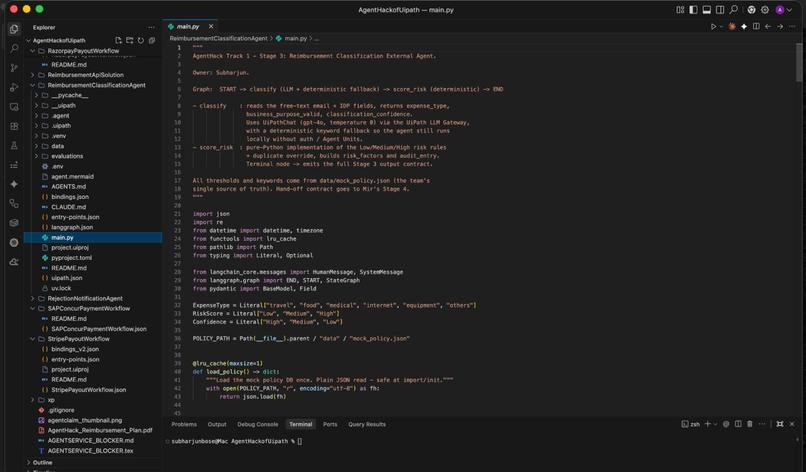806x472 pixels.
Task: Open the Extensions view in the activity bar
Action: pyautogui.click(x=14, y=126)
